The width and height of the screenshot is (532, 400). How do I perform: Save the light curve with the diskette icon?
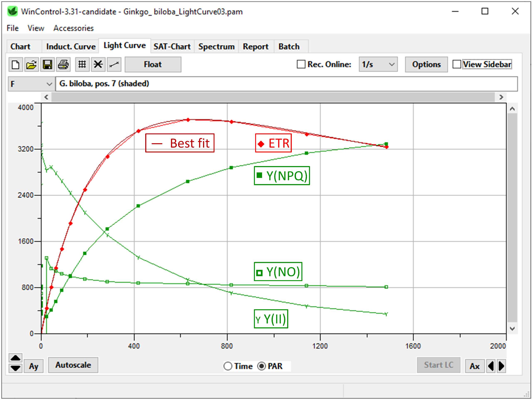click(47, 64)
